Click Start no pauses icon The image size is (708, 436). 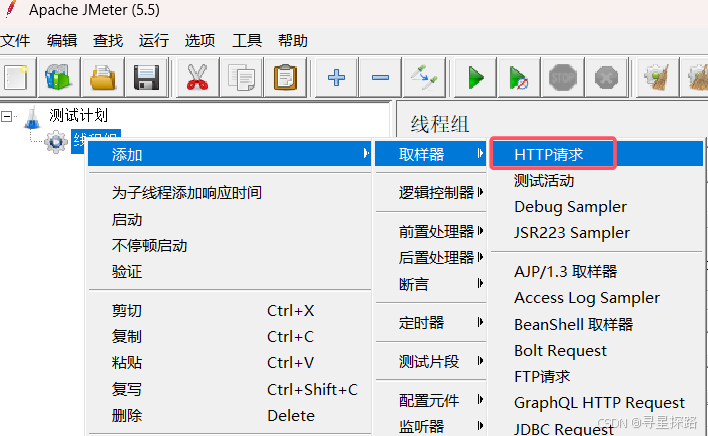coord(518,78)
